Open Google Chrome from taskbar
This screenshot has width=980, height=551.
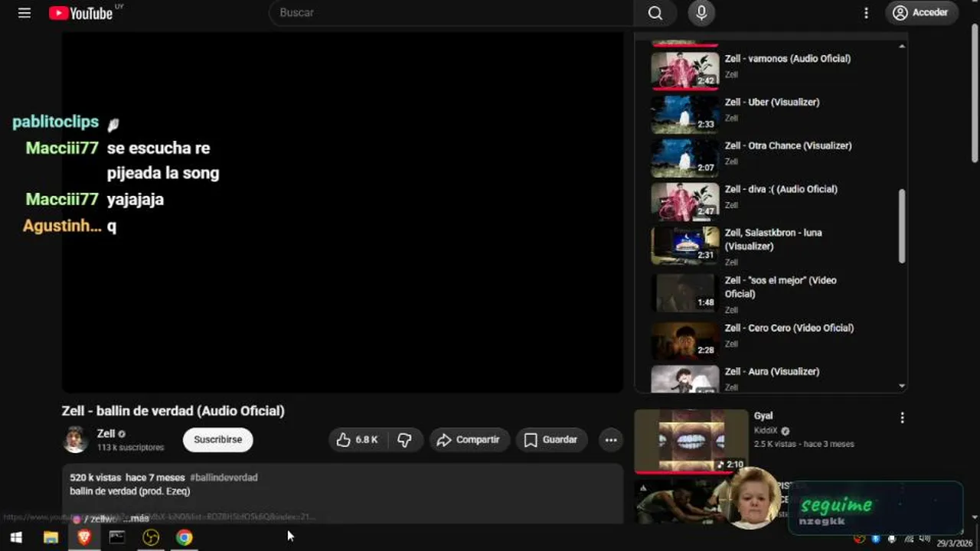tap(185, 537)
